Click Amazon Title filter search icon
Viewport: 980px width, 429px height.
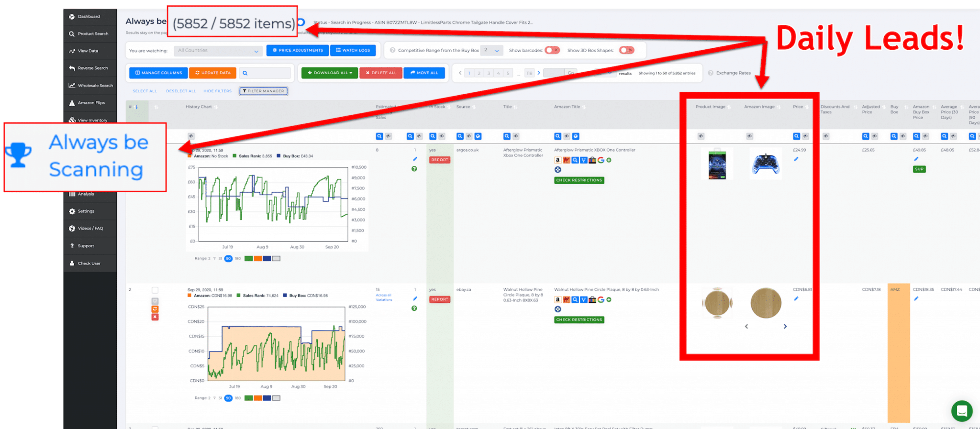557,136
